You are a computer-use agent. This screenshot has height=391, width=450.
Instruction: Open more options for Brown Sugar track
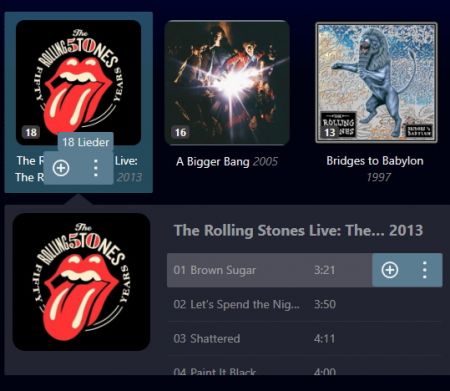pyautogui.click(x=424, y=270)
